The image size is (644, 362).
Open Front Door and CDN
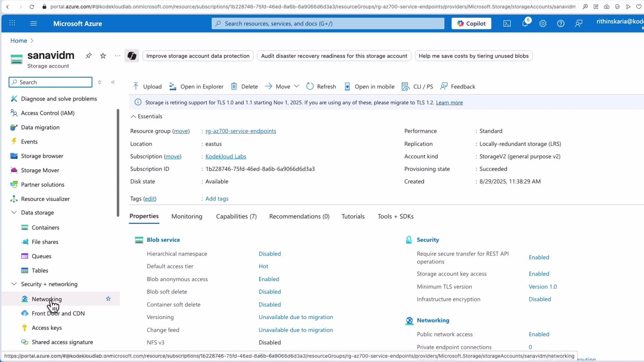pos(58,313)
